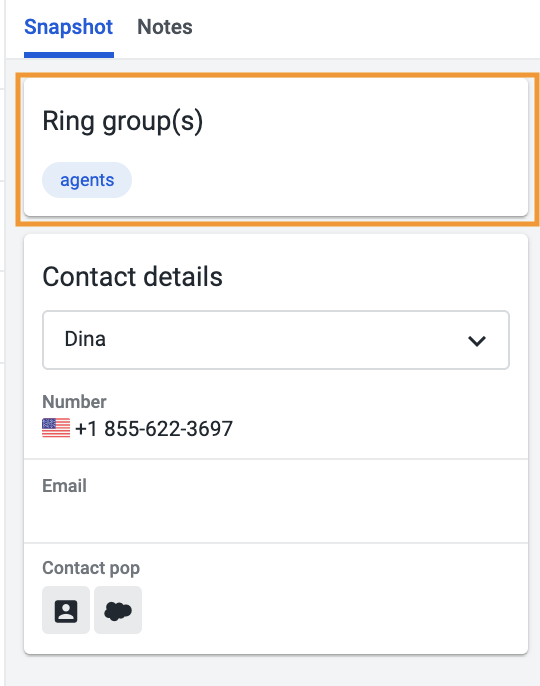Click the phone number +1 855-622-3697

pyautogui.click(x=154, y=429)
